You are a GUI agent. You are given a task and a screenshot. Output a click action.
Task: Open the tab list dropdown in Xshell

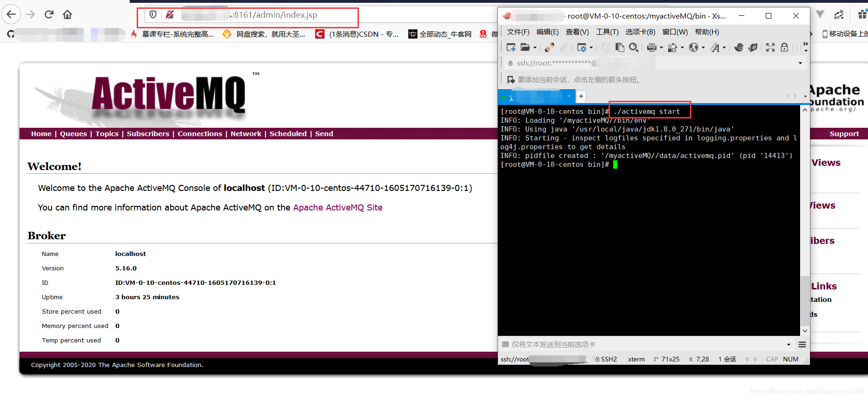point(805,96)
